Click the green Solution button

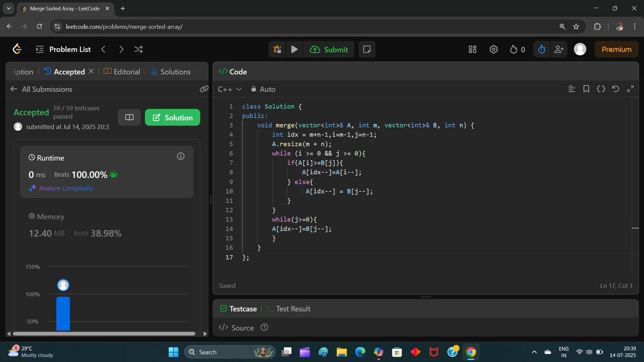click(x=172, y=117)
